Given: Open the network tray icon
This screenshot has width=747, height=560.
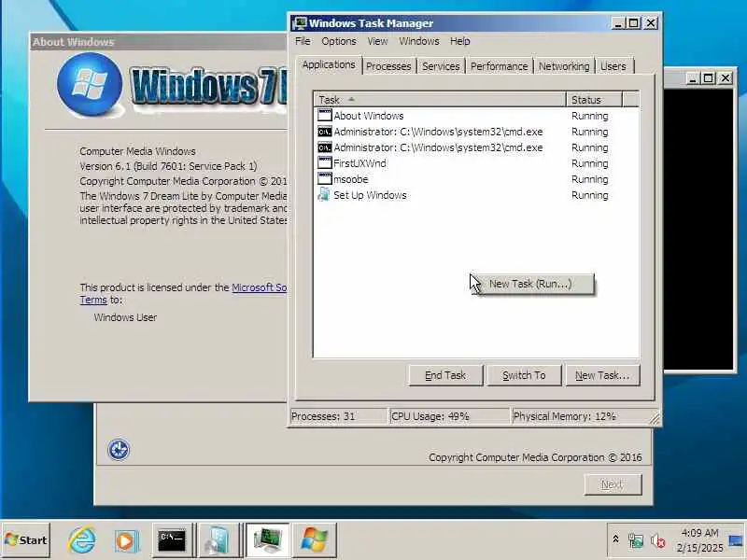Looking at the screenshot, I should tap(636, 540).
